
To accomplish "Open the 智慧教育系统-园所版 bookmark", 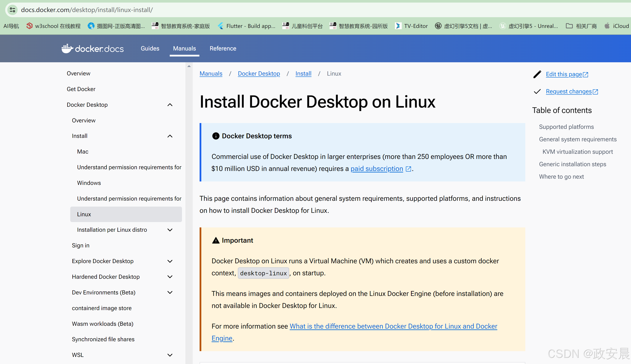I will click(x=359, y=26).
